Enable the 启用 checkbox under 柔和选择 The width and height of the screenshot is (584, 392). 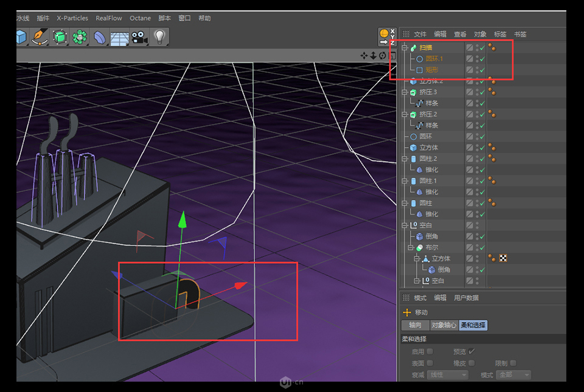(x=429, y=351)
